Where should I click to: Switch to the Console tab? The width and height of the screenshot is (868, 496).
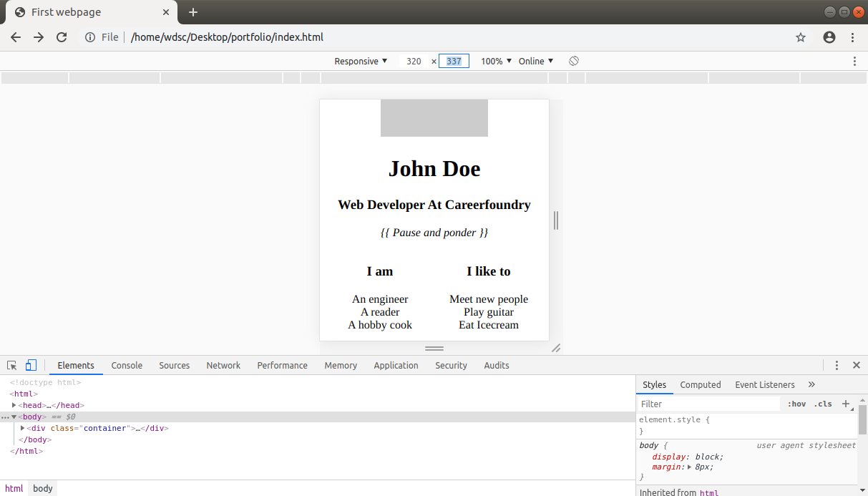click(x=127, y=365)
